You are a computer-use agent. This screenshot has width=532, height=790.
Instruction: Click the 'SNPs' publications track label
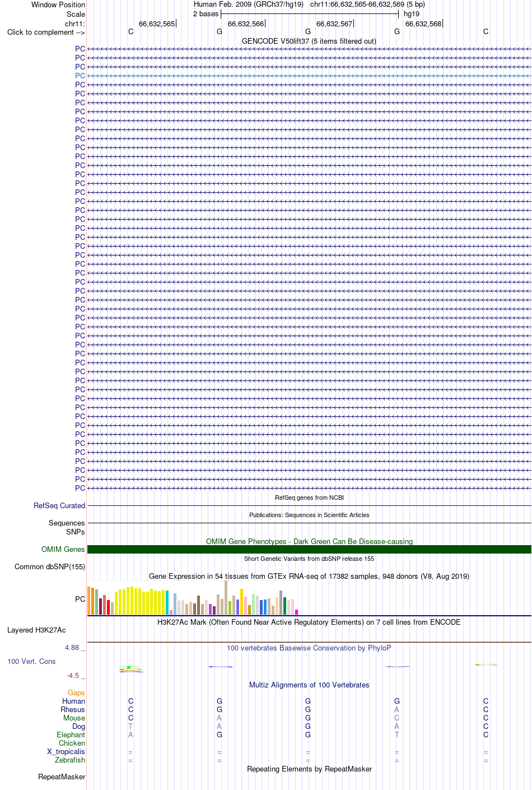pyautogui.click(x=76, y=532)
